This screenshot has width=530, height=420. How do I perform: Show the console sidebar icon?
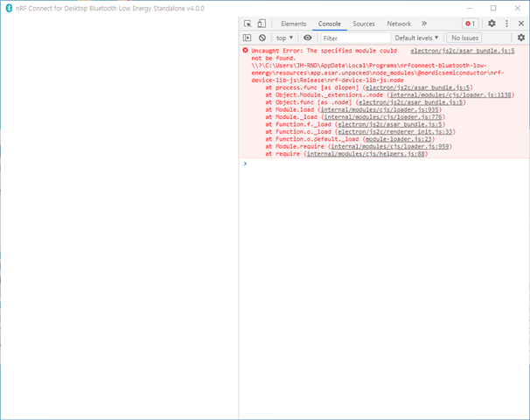[x=248, y=38]
